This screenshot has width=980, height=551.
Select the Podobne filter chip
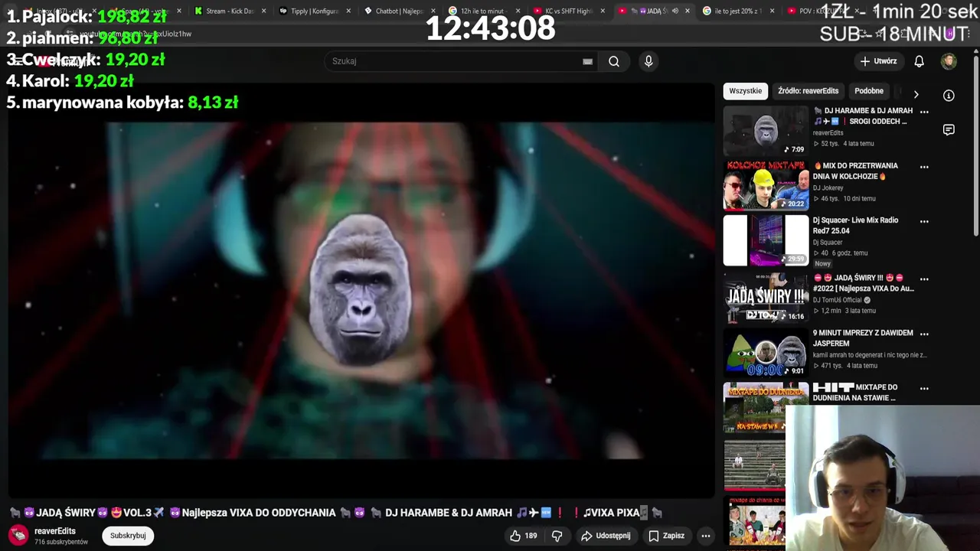pyautogui.click(x=869, y=91)
